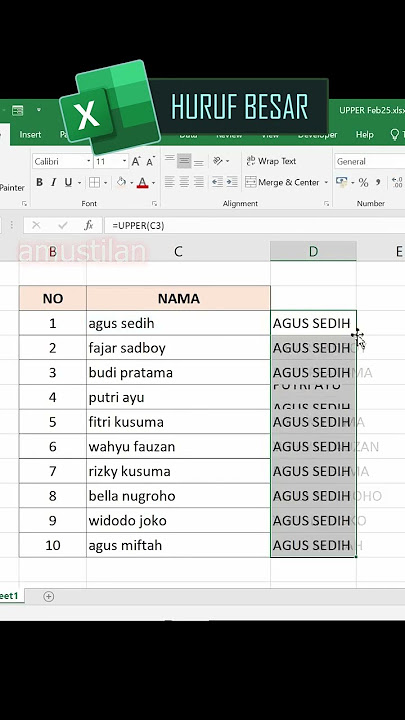405x720 pixels.
Task: Open the Help ribbon tab
Action: (365, 135)
